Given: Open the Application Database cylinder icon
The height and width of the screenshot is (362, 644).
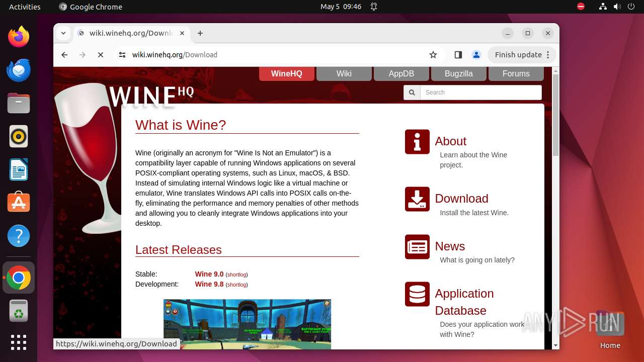Looking at the screenshot, I should pos(417,294).
